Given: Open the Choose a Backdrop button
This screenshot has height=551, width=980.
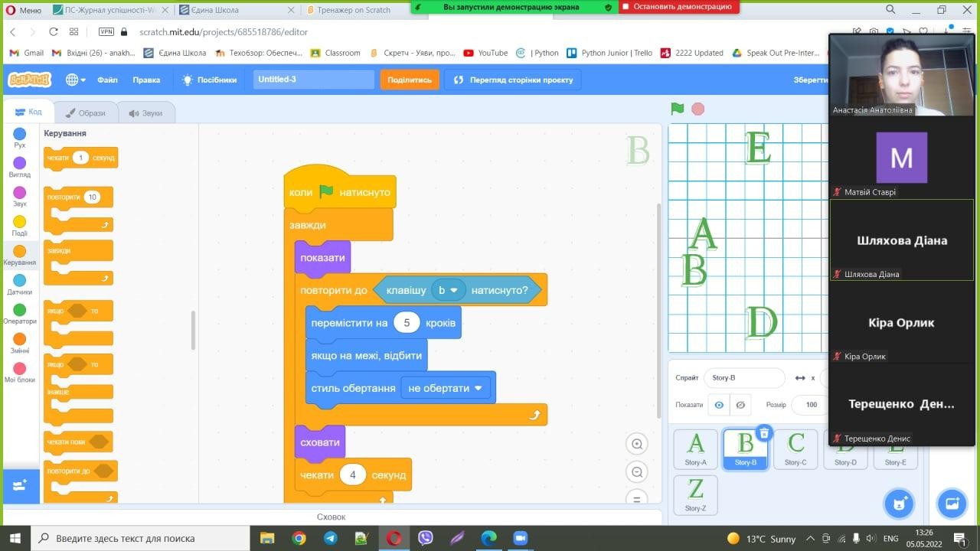Looking at the screenshot, I should coord(952,503).
